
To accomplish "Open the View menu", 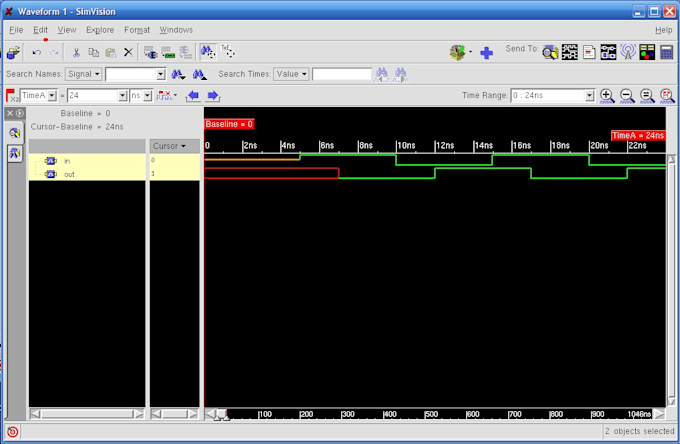I will (67, 30).
